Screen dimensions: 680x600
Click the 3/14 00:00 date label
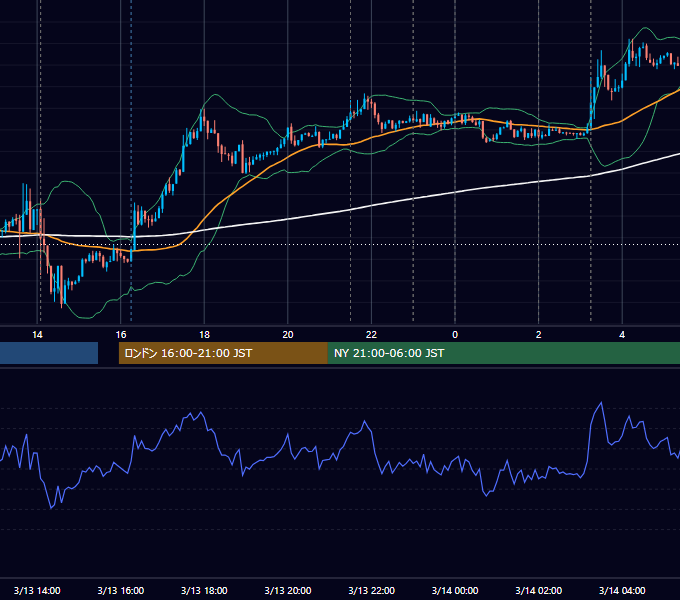[455, 590]
